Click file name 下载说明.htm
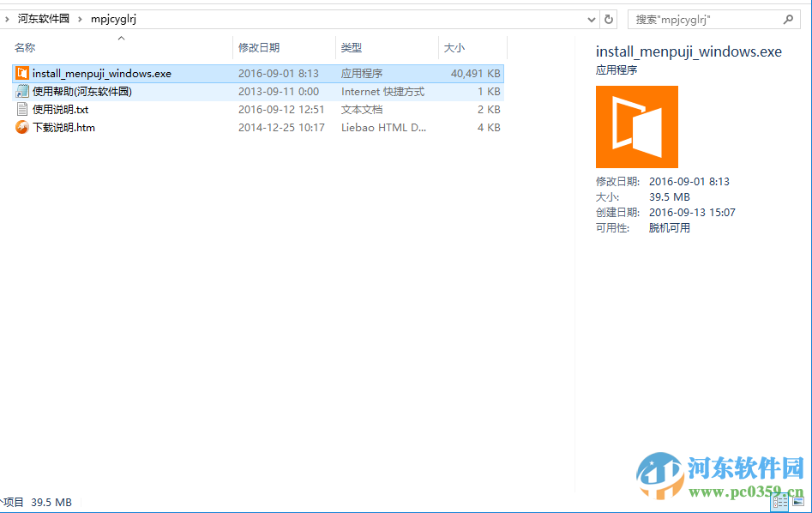812x513 pixels. pos(63,128)
